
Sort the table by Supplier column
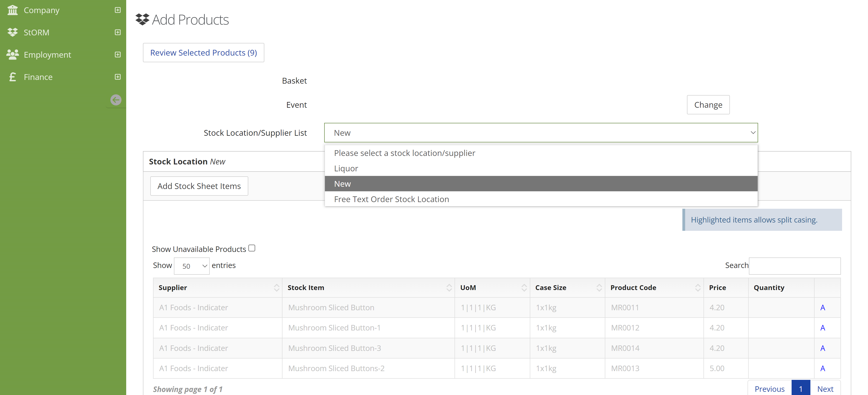tap(218, 288)
